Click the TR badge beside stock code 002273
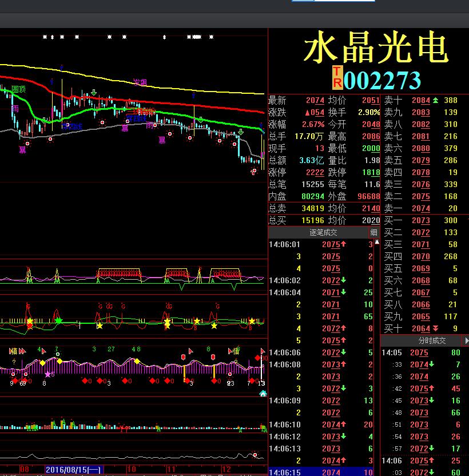The height and width of the screenshot is (476, 469). 337,78
